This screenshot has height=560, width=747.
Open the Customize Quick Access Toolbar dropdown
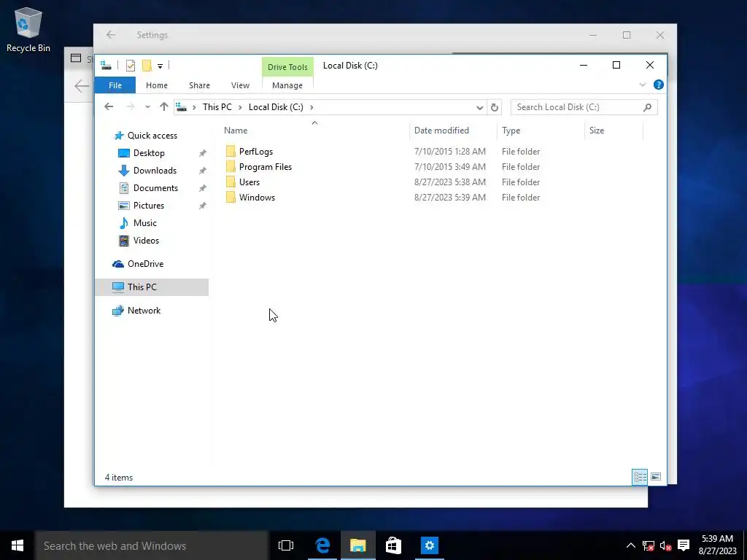coord(160,66)
